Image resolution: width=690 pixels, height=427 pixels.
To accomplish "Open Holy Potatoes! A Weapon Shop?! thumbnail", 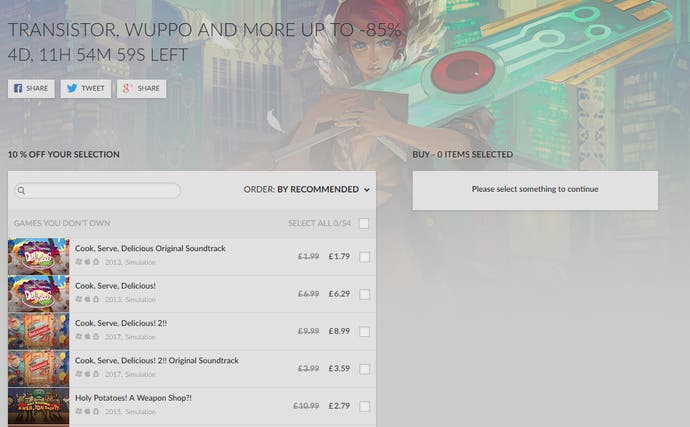I will tap(39, 406).
